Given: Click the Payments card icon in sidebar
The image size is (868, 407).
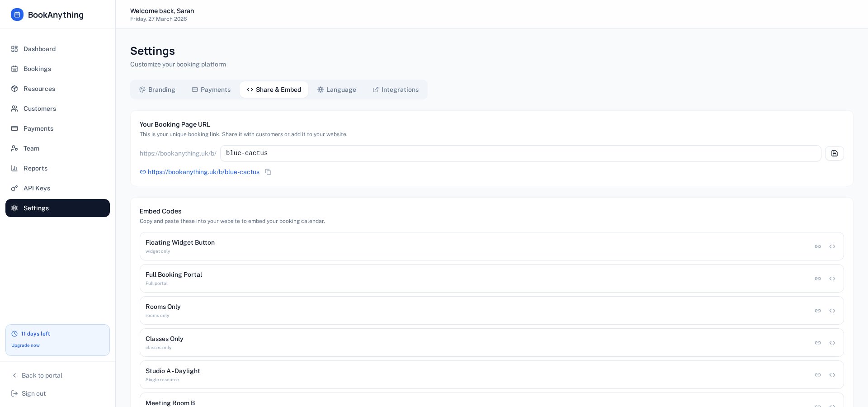Looking at the screenshot, I should click(x=14, y=128).
